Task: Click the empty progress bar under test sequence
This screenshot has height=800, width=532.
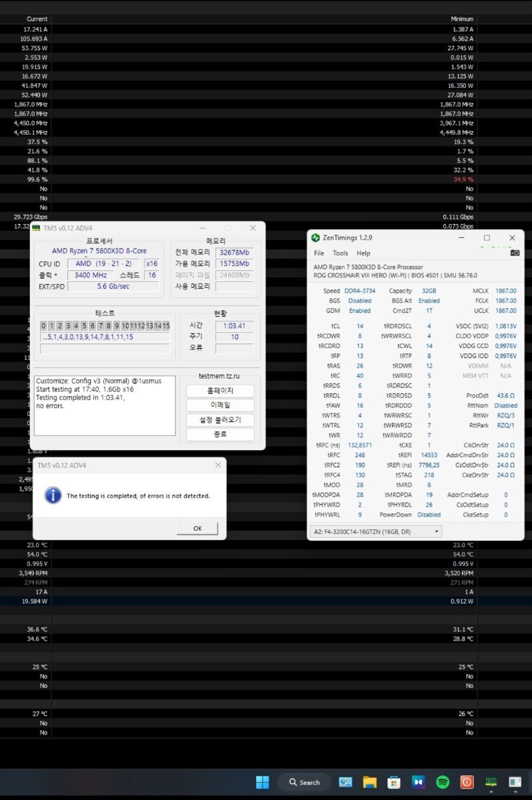Action: [105, 349]
